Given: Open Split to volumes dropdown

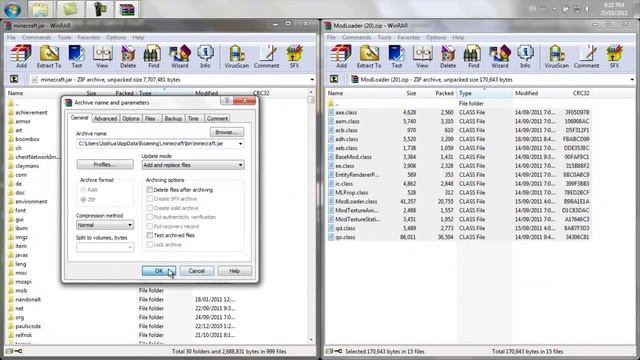Looking at the screenshot, I should tap(105, 247).
